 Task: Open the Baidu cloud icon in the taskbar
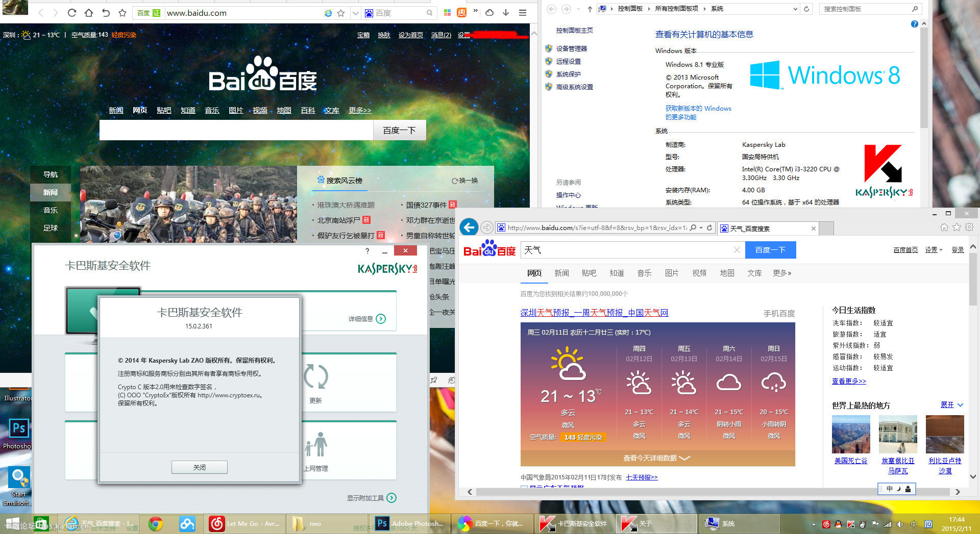(x=187, y=524)
